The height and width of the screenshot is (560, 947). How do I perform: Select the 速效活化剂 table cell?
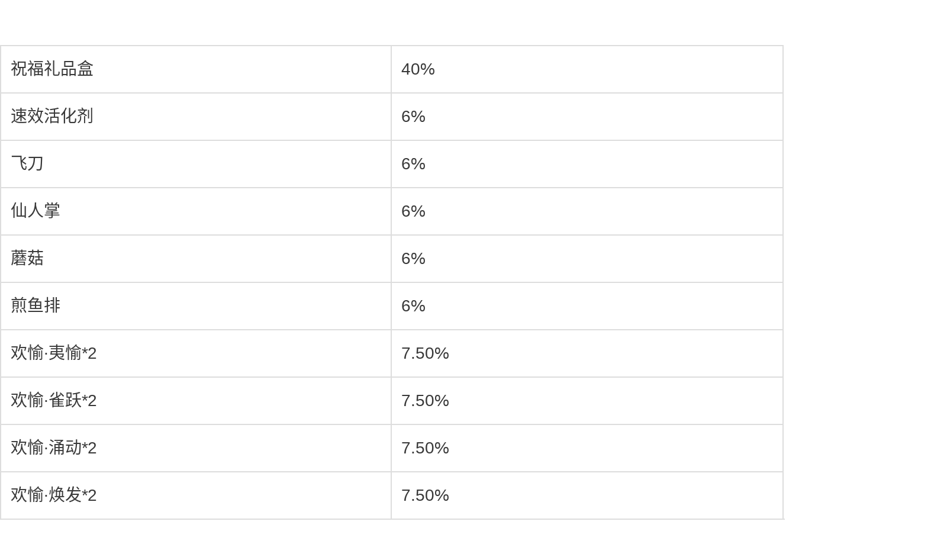[x=52, y=117]
